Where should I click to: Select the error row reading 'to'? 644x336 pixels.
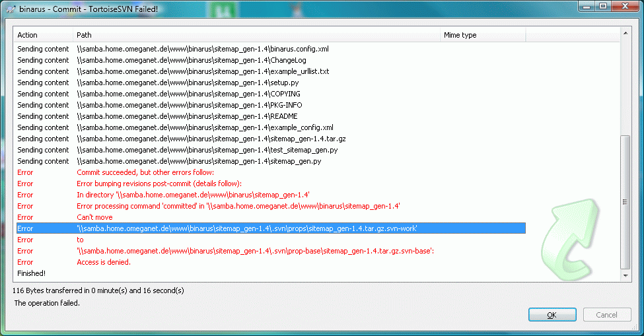[x=271, y=240]
